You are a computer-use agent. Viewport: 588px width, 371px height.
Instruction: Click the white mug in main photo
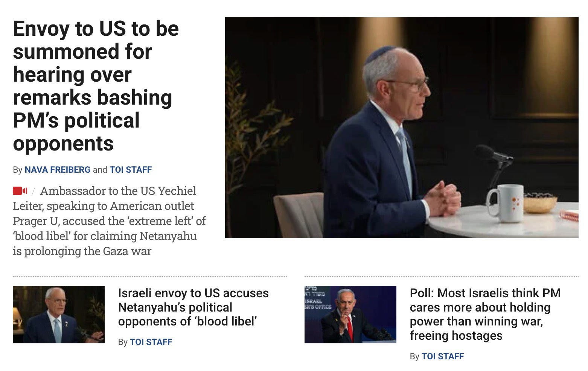coord(505,203)
